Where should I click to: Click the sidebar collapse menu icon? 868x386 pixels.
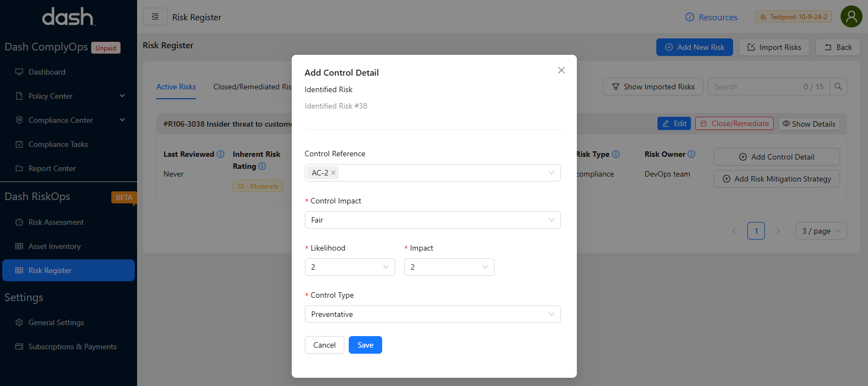155,17
